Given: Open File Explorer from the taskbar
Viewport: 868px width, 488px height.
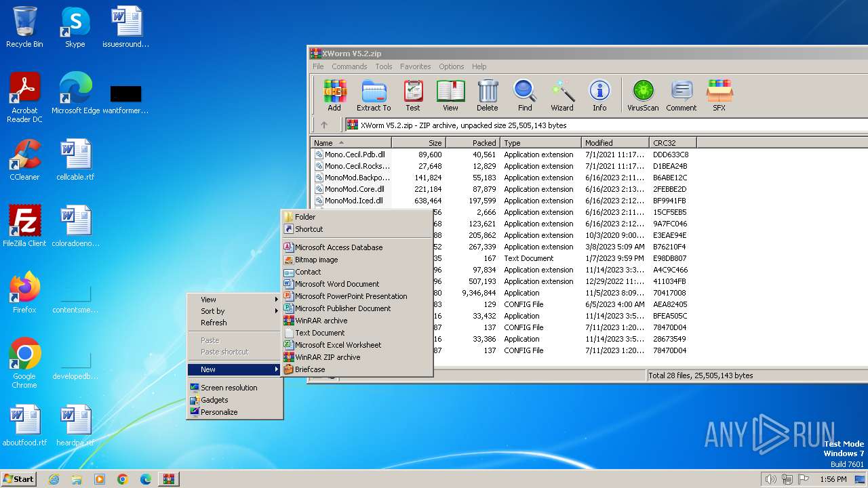Looking at the screenshot, I should point(77,479).
